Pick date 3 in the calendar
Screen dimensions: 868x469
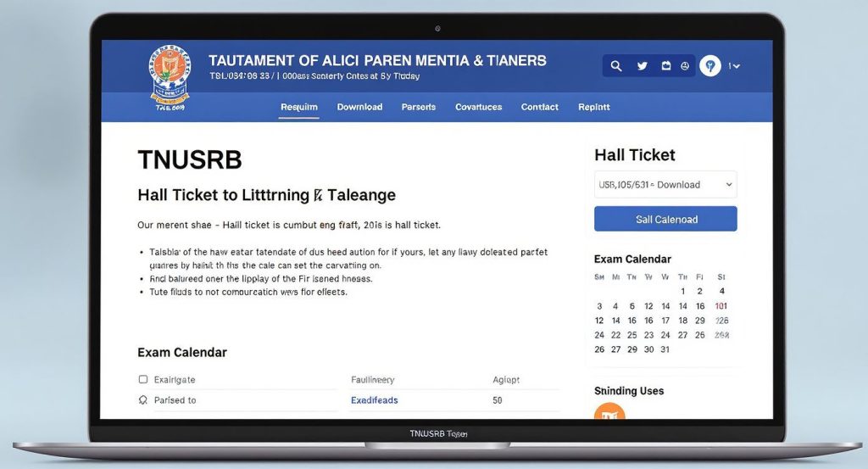[x=599, y=306]
